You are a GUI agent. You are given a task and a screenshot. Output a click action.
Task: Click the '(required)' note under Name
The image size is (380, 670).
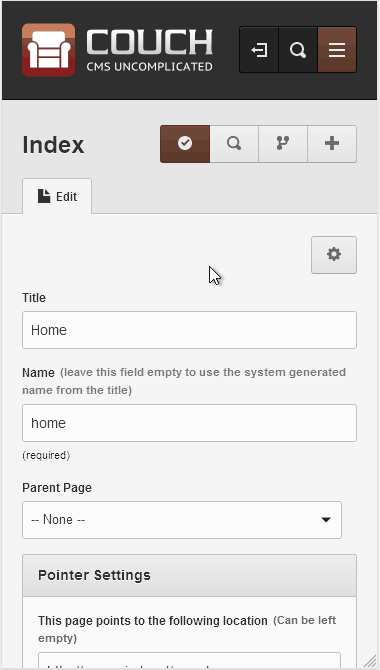point(46,455)
